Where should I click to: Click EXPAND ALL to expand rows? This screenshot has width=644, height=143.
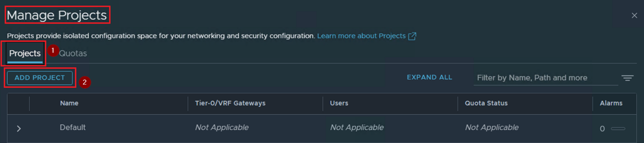click(x=429, y=78)
